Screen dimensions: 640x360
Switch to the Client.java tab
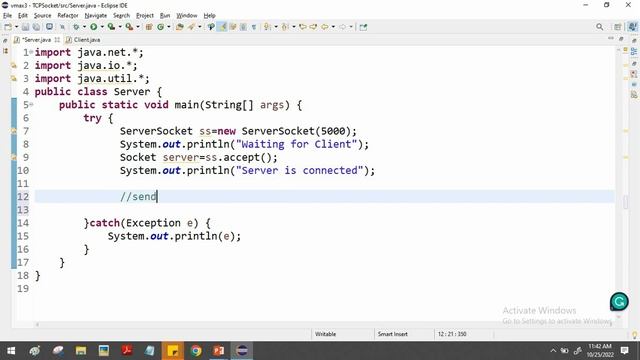pyautogui.click(x=83, y=40)
